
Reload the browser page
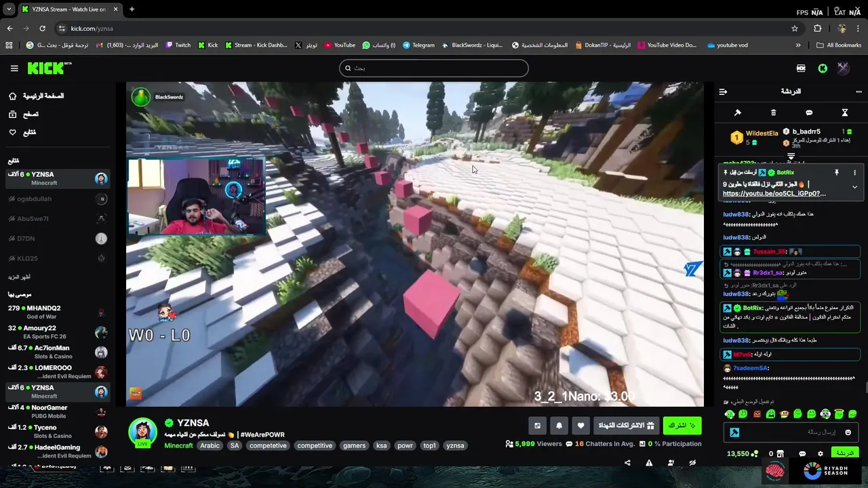(42, 28)
